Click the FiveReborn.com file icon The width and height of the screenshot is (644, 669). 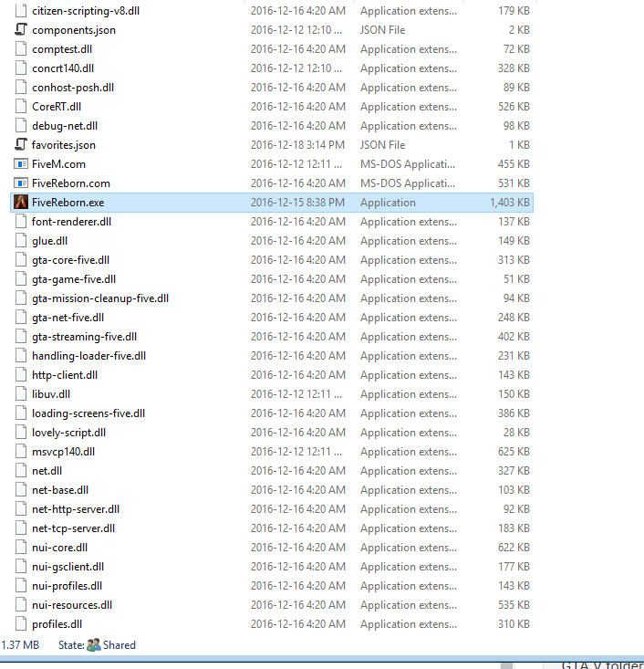click(x=21, y=183)
